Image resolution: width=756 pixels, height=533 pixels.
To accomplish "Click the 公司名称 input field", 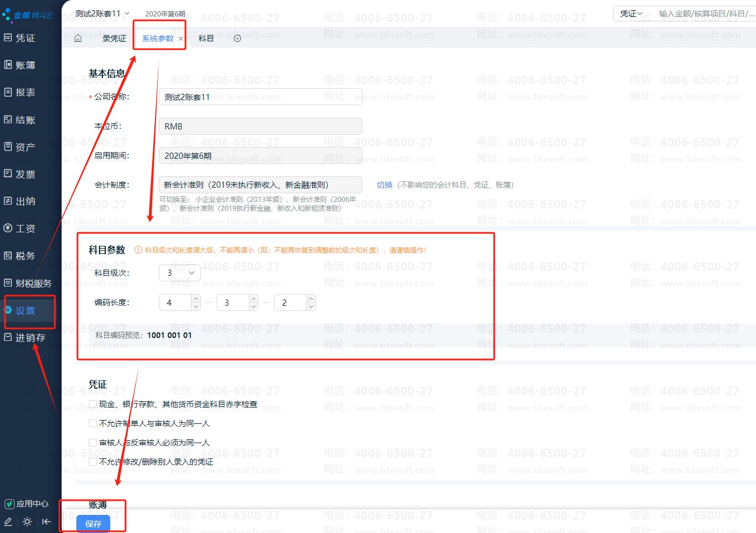I will click(x=261, y=97).
